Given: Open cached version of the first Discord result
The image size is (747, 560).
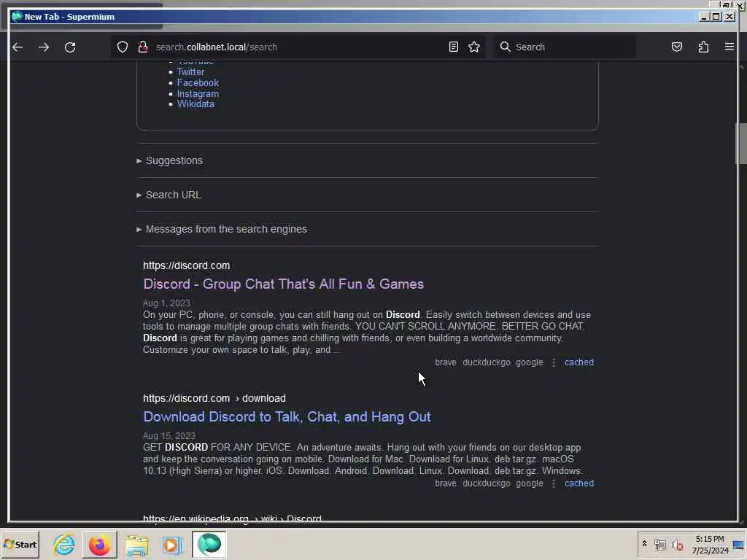Looking at the screenshot, I should [578, 362].
